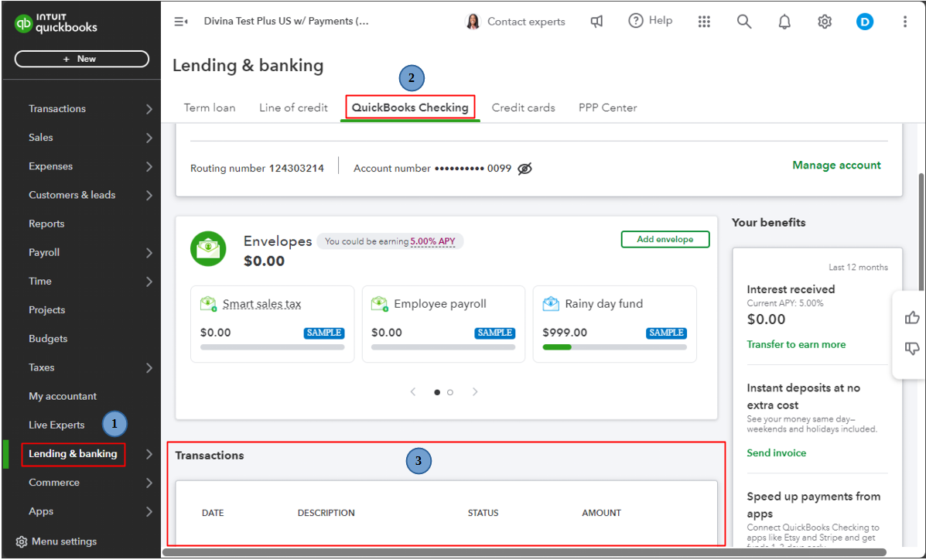Expand the Transactions sidebar submenu
The width and height of the screenshot is (926, 560).
tap(149, 109)
